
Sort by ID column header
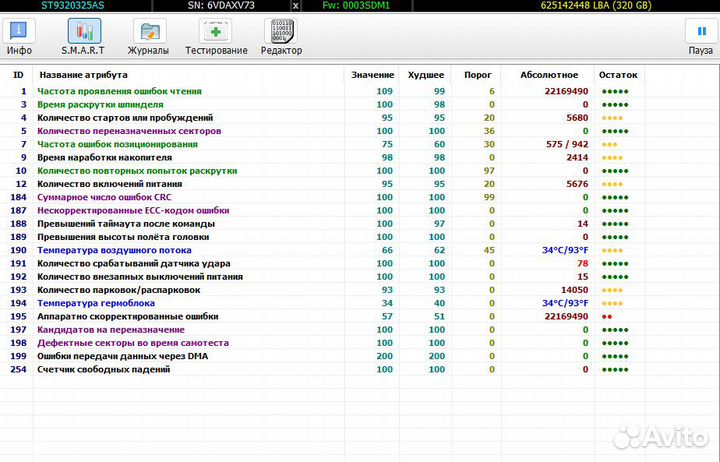tap(18, 75)
